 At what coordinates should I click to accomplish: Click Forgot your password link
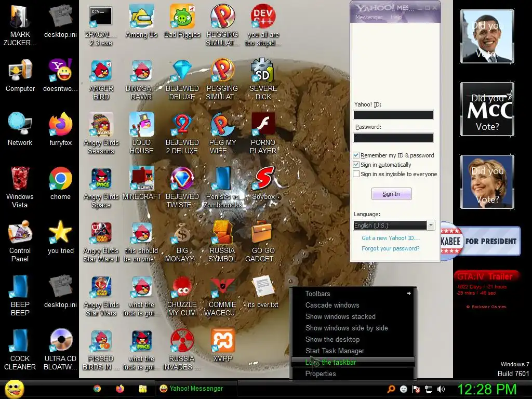(391, 248)
